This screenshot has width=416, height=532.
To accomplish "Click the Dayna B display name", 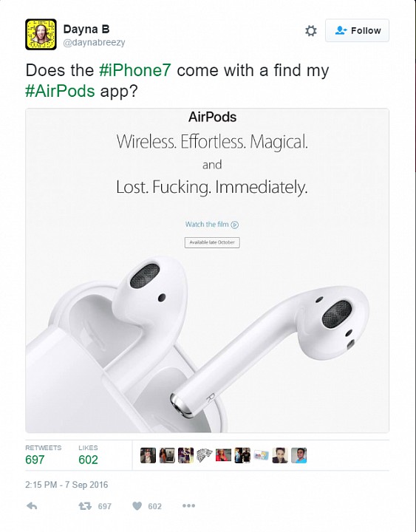I will 86,29.
